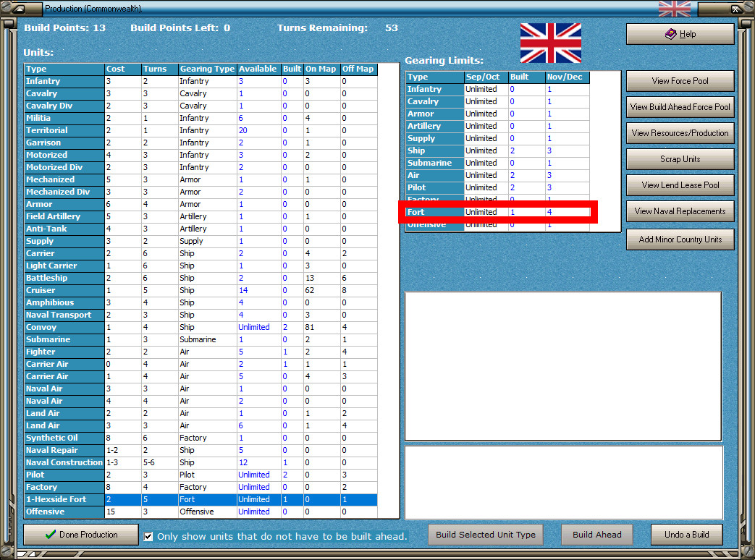The width and height of the screenshot is (755, 560).
Task: Select the Submarine unit row
Action: (x=201, y=339)
